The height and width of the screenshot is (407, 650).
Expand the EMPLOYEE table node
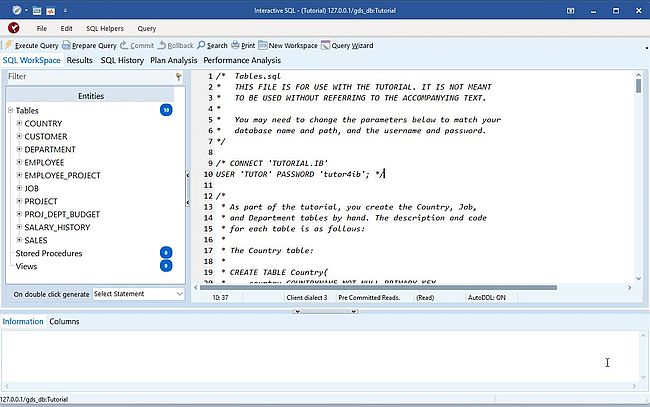[x=19, y=162]
